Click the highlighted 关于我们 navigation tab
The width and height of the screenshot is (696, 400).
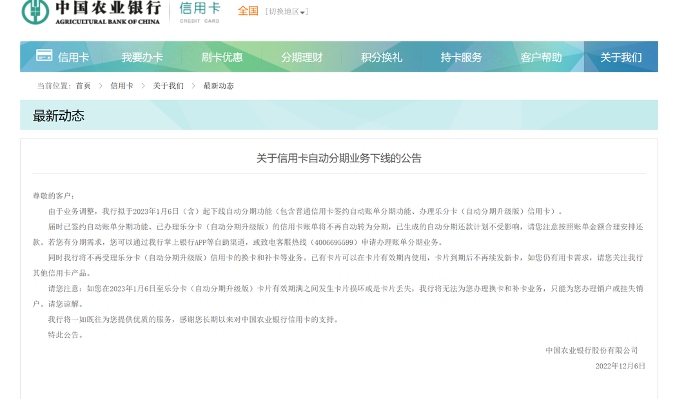point(621,57)
